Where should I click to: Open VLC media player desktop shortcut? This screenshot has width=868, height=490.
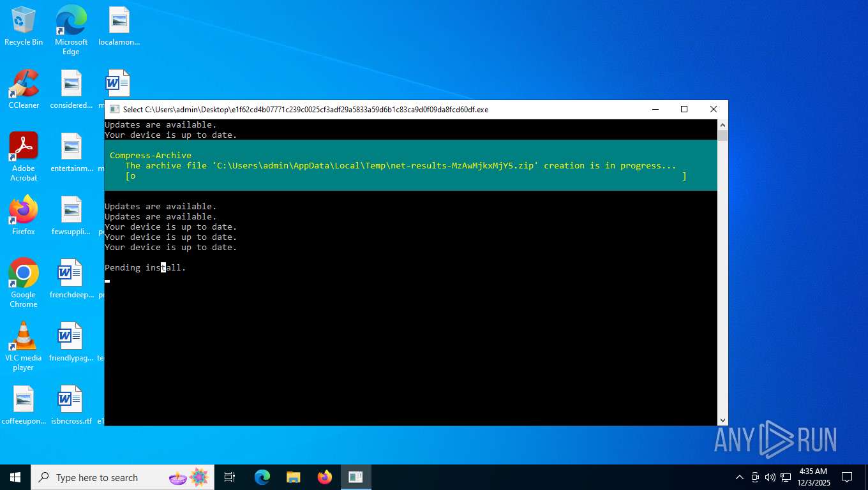[x=24, y=346]
